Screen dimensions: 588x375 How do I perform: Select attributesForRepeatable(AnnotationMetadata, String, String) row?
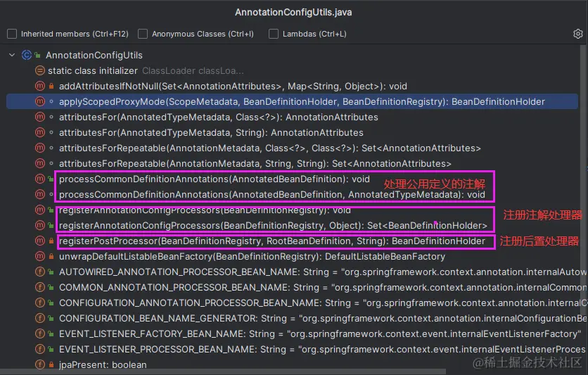click(292, 163)
